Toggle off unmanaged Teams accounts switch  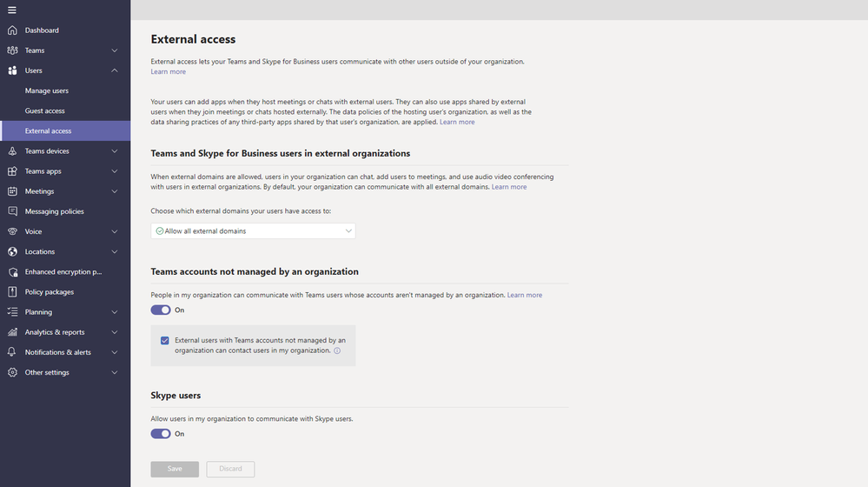(x=161, y=310)
